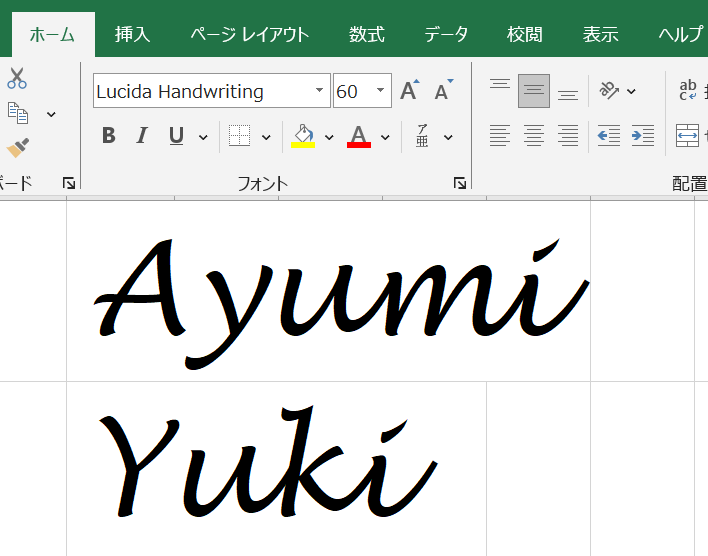Decrease font size with small A icon
Screen dimensions: 708x556
point(444,91)
